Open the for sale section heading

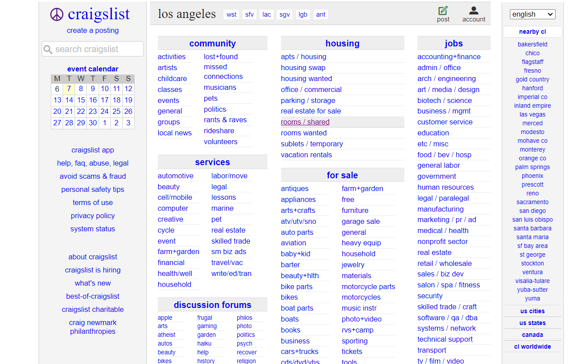click(342, 175)
